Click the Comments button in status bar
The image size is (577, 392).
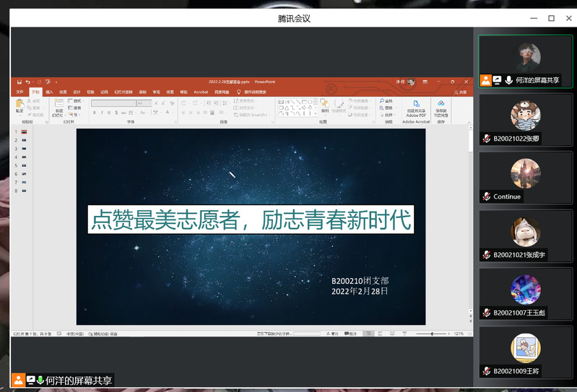(x=351, y=334)
